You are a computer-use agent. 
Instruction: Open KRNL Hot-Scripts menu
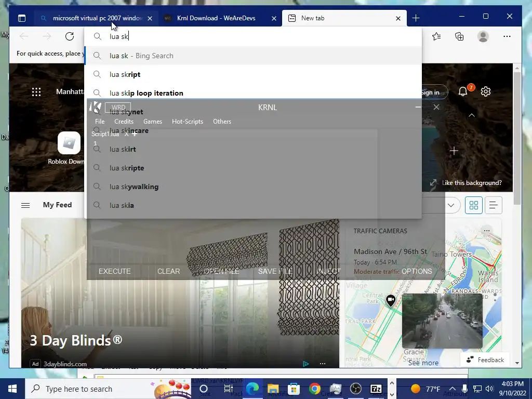click(188, 122)
